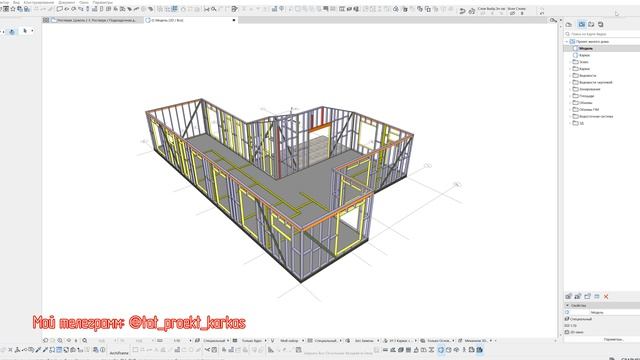Click the Fit in Window magnifier icon
The image size is (640, 360).
pyautogui.click(x=84, y=340)
